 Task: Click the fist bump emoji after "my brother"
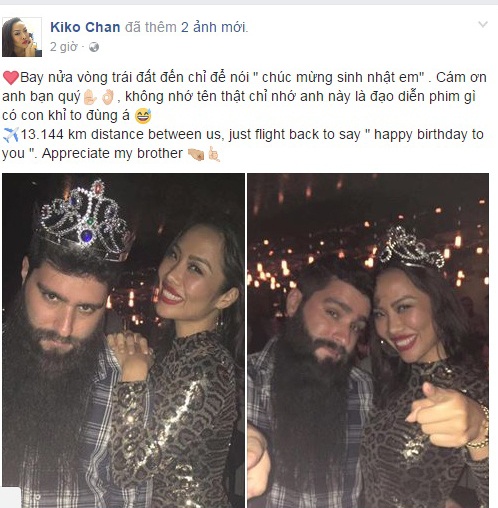click(196, 154)
